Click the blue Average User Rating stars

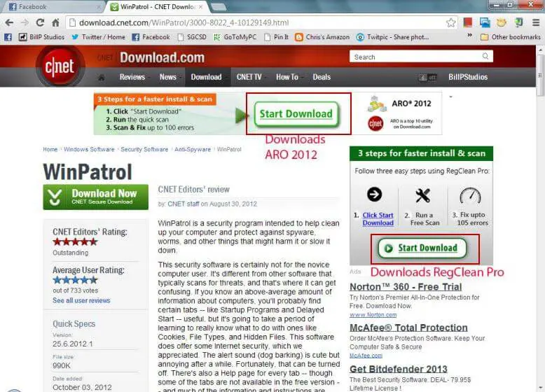point(75,280)
